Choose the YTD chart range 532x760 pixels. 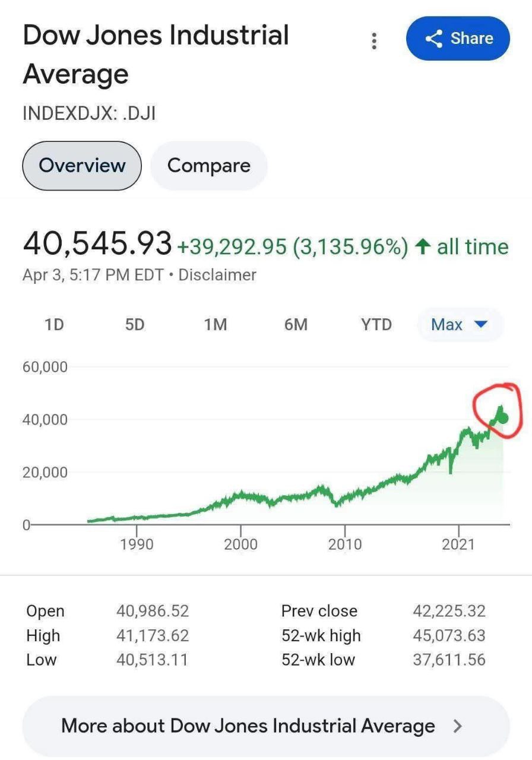tap(376, 325)
